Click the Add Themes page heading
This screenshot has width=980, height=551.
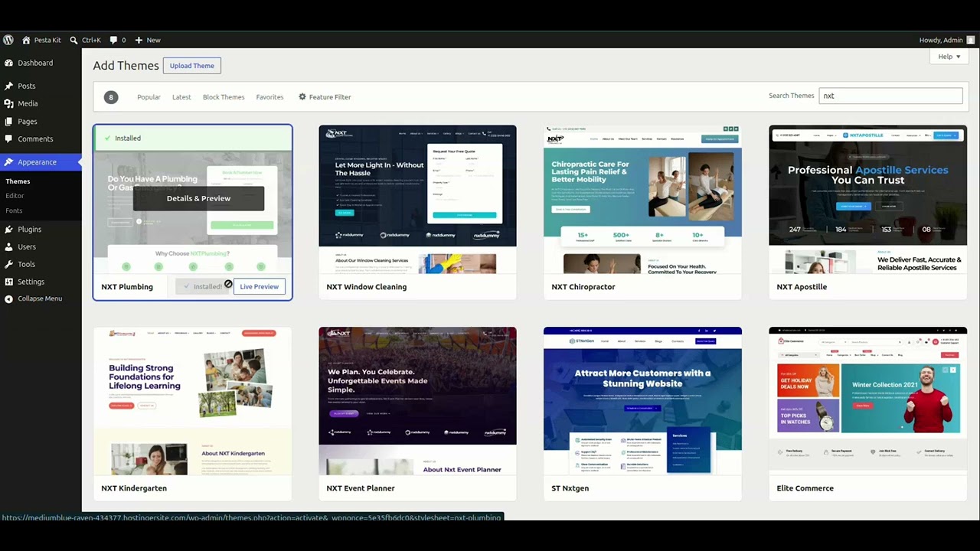[126, 66]
